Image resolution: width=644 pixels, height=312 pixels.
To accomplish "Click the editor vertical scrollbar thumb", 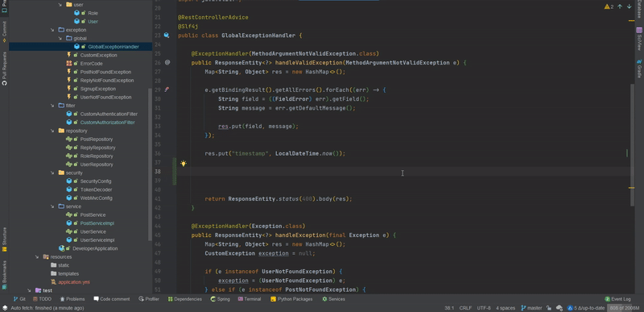I will (x=632, y=145).
